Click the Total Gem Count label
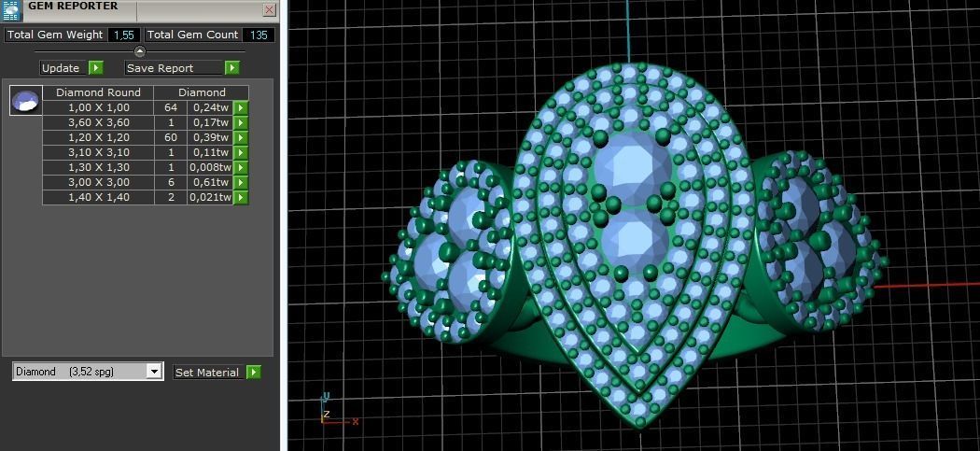This screenshot has width=980, height=451. click(x=192, y=35)
